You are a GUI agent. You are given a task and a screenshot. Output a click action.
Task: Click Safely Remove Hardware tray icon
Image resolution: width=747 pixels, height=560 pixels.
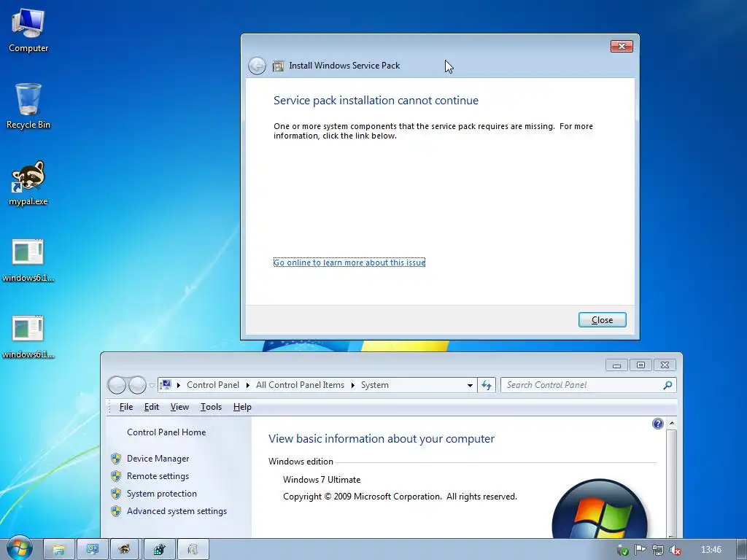[x=623, y=550]
